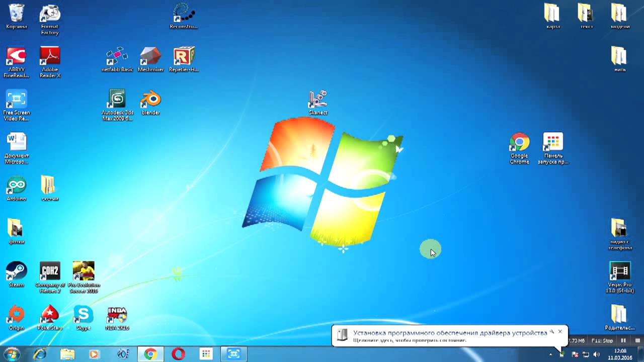The width and height of the screenshot is (644, 362).
Task: Open the Action Center flag icon
Action: (x=575, y=354)
